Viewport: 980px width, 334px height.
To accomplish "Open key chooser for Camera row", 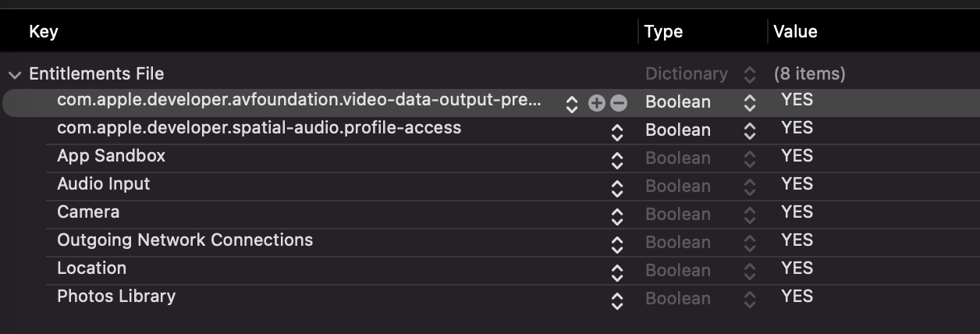I will pos(617,216).
